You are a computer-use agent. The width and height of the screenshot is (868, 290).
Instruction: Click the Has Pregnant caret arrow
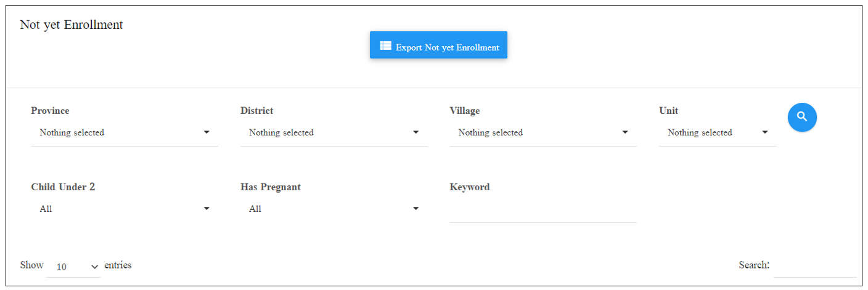tap(416, 209)
